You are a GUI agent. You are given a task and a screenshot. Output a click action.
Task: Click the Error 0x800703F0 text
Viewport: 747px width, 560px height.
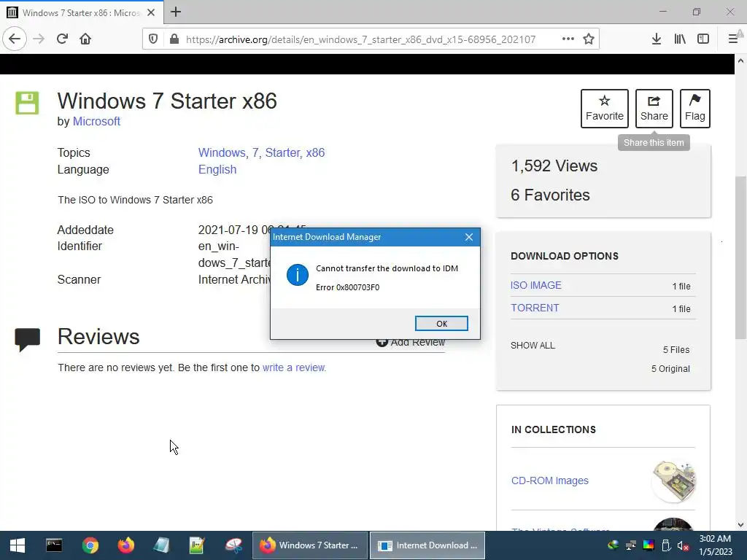[x=348, y=287]
